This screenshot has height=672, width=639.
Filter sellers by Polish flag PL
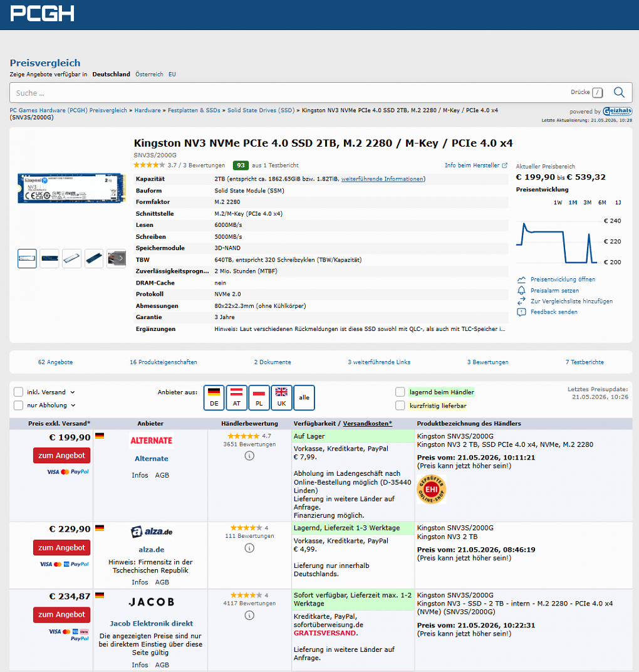pos(259,397)
